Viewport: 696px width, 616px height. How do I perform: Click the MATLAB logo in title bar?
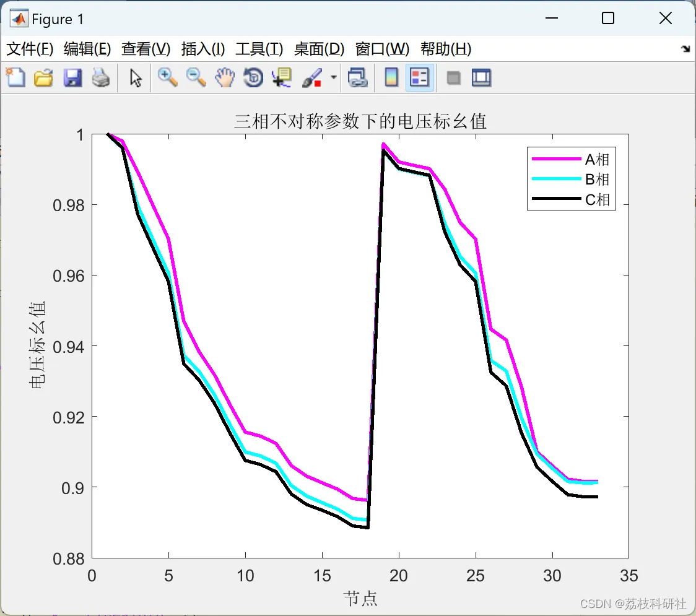coord(19,19)
